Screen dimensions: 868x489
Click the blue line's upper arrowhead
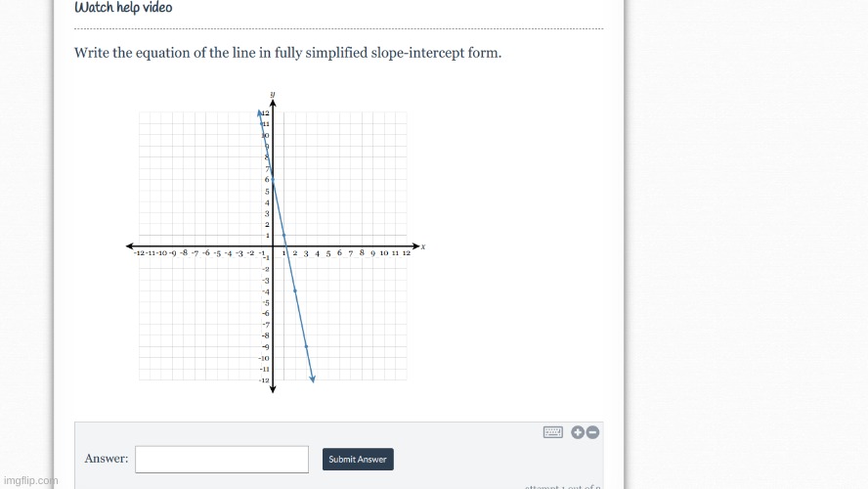[x=260, y=113]
